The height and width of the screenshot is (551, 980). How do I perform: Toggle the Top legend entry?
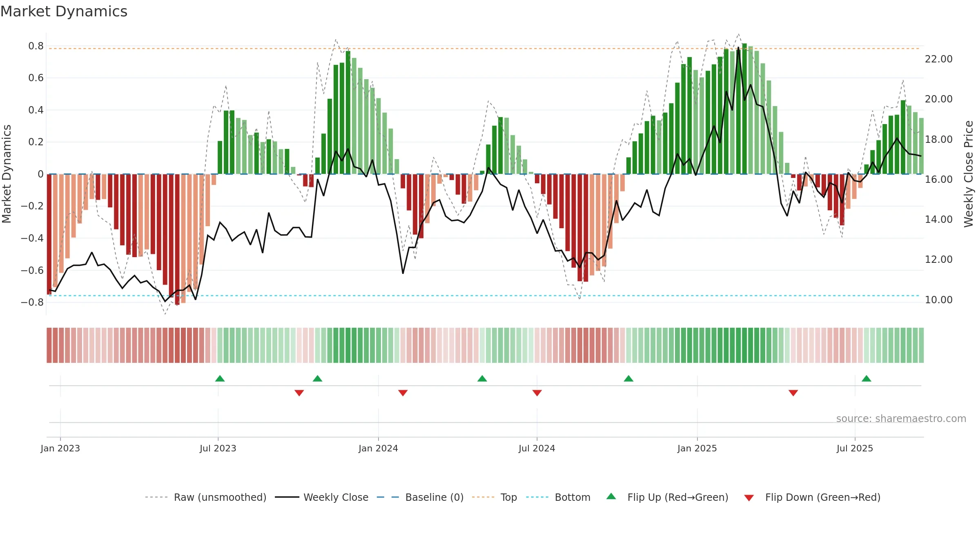coord(494,497)
